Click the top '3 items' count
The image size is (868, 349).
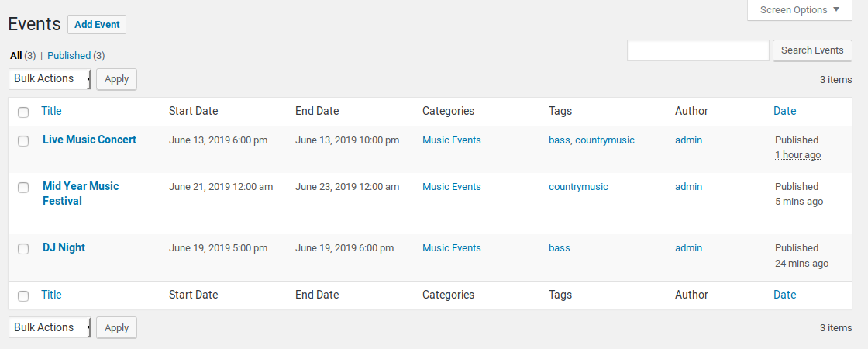coord(836,80)
